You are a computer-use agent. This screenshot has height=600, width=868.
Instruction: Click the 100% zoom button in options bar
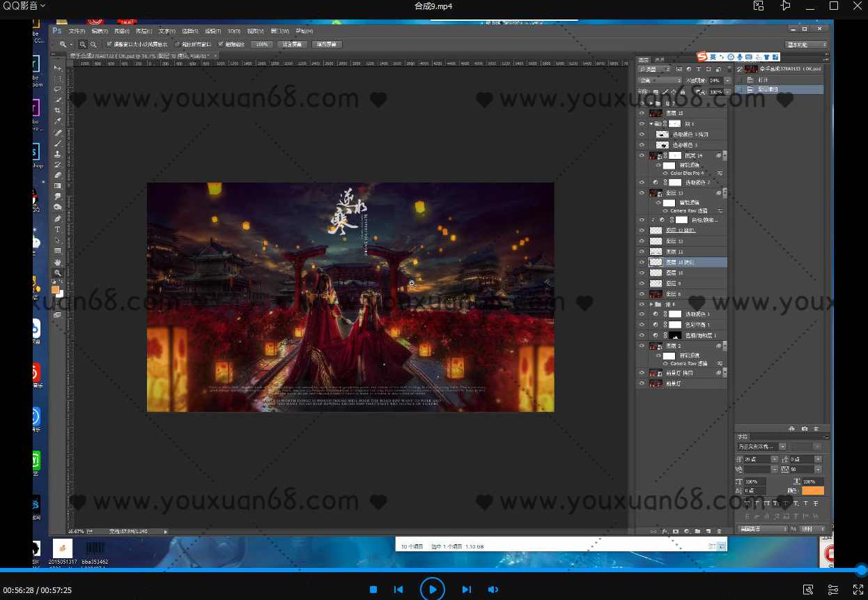[261, 44]
